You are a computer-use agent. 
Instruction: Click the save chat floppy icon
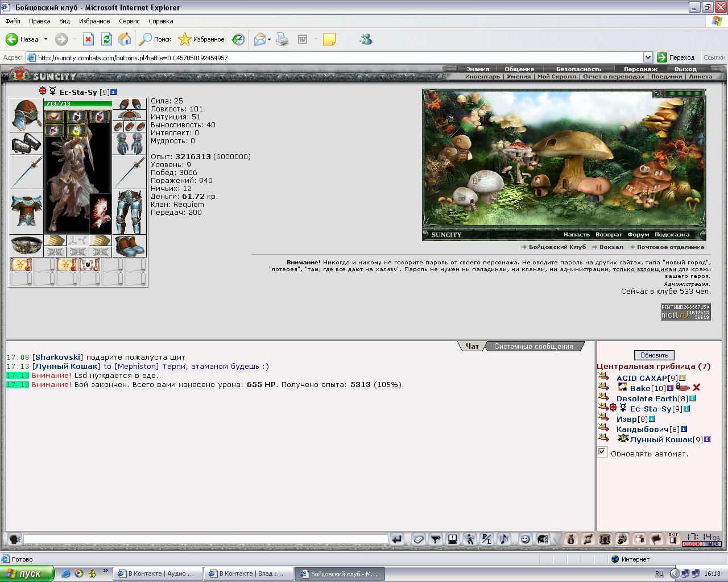pyautogui.click(x=452, y=539)
